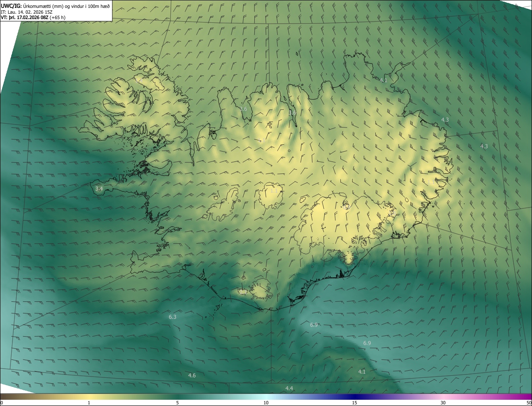
Task: Click the 6.3 value label off the south coast
Action: tap(172, 317)
